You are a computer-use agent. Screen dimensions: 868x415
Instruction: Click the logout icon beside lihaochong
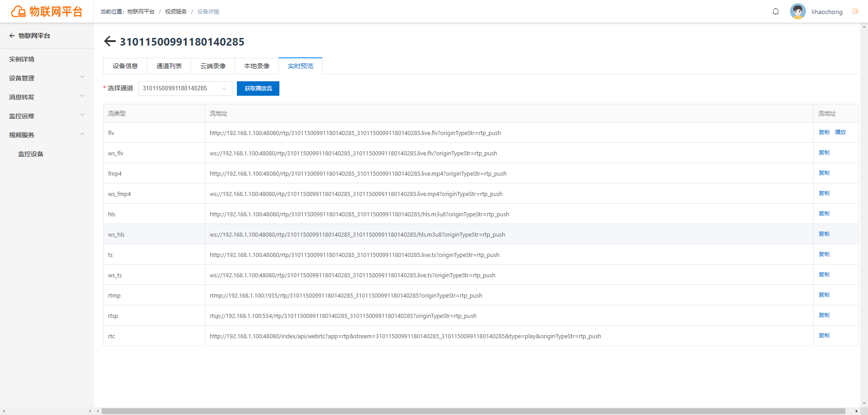[x=855, y=12]
